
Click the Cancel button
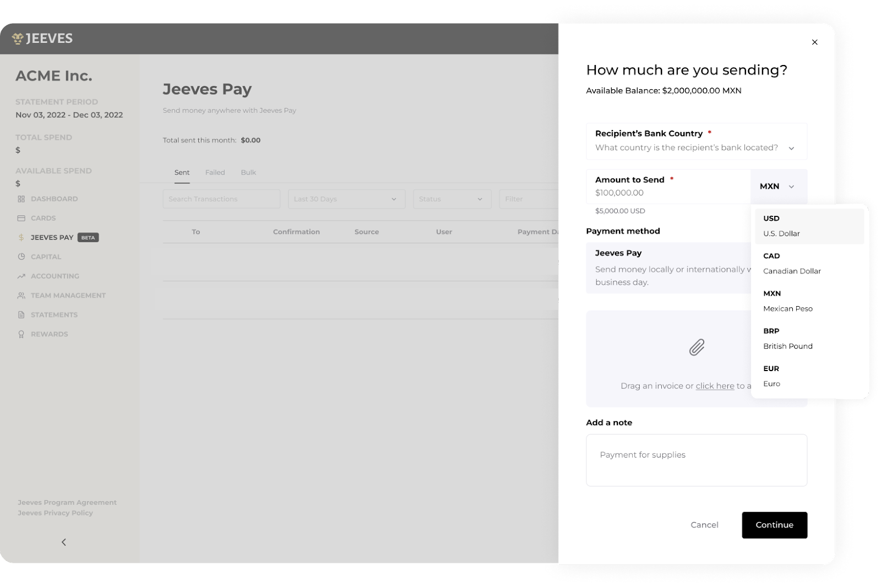(x=704, y=525)
